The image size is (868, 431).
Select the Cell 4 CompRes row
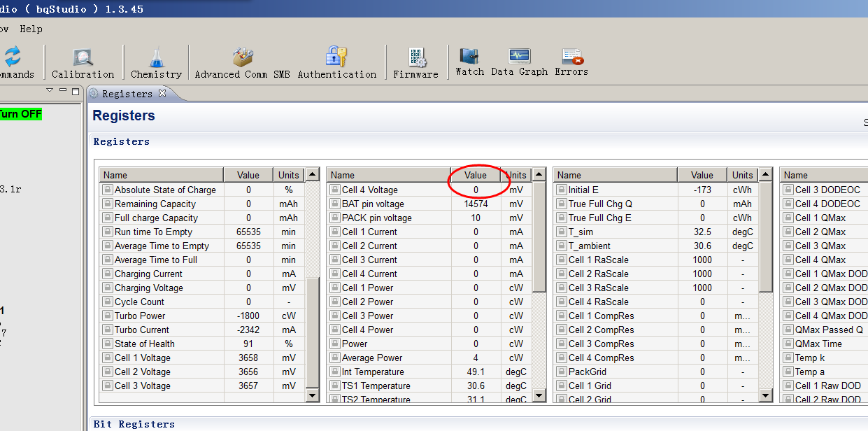pyautogui.click(x=656, y=358)
